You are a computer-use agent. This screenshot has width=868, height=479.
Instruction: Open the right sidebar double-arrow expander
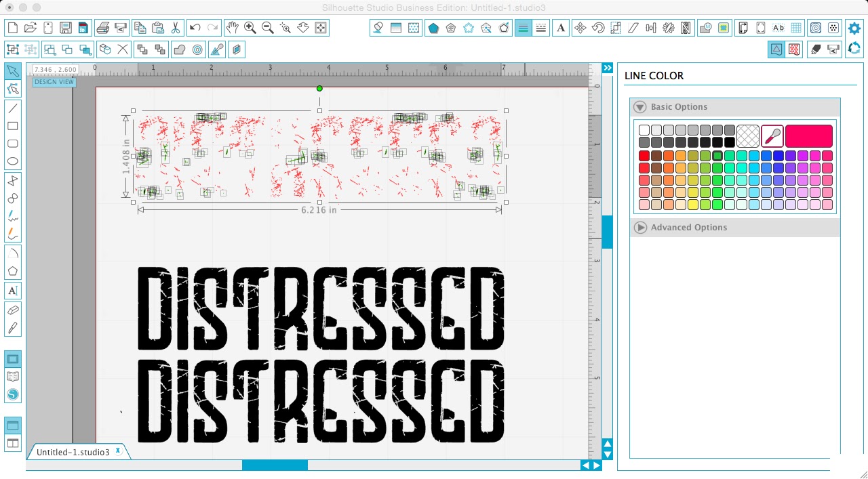(x=607, y=68)
